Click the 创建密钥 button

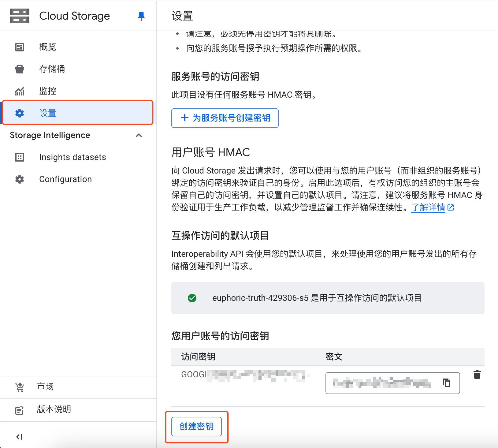coord(196,426)
